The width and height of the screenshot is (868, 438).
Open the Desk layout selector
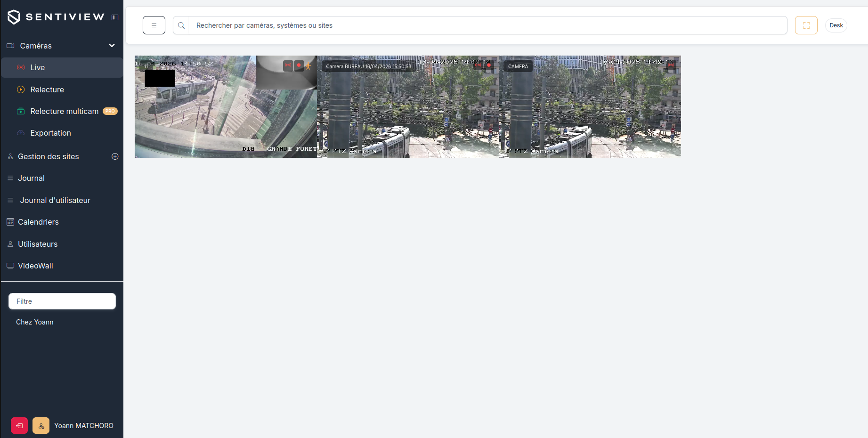click(836, 25)
